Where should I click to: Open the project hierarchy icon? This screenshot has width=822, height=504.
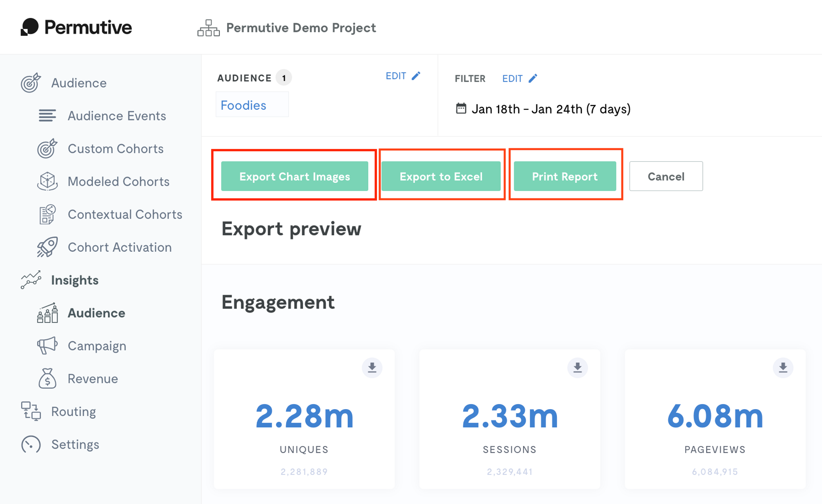(x=208, y=28)
